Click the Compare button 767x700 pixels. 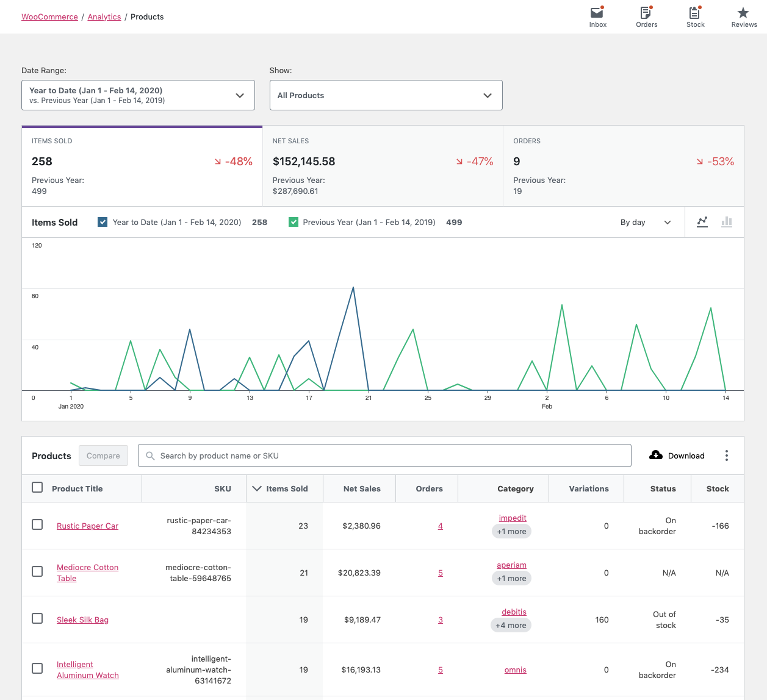[x=103, y=455]
